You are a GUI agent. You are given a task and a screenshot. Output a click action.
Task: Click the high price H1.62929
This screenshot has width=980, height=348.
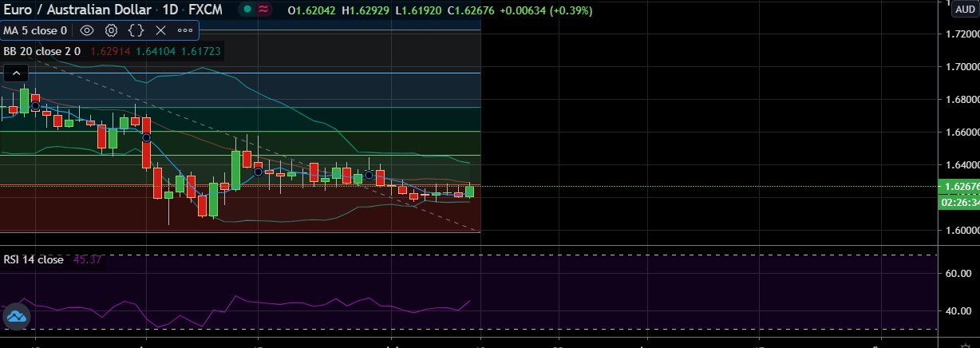366,10
